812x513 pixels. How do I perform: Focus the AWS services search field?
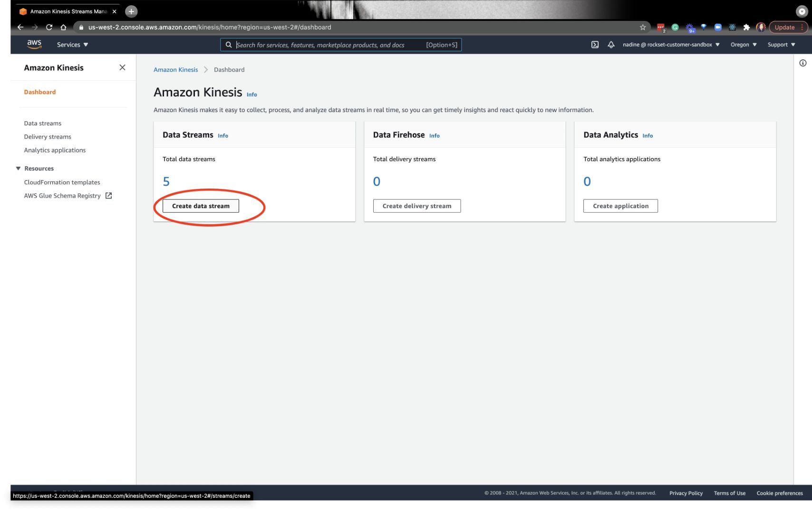340,45
